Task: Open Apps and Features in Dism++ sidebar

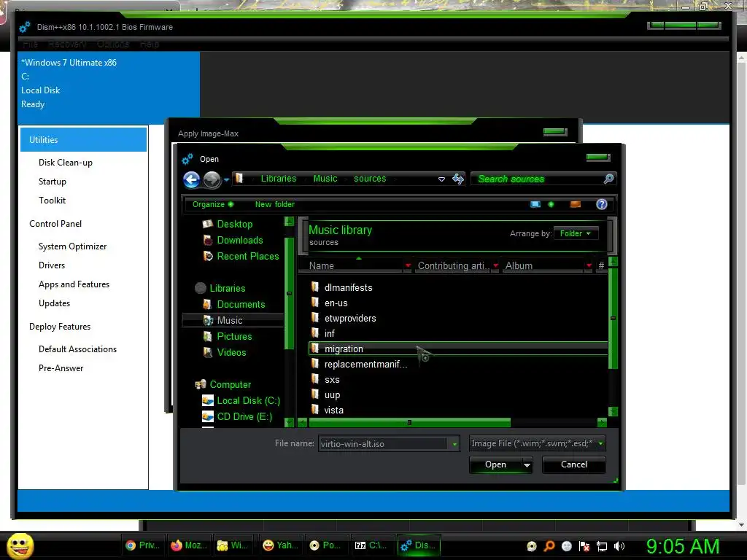Action: [x=74, y=284]
